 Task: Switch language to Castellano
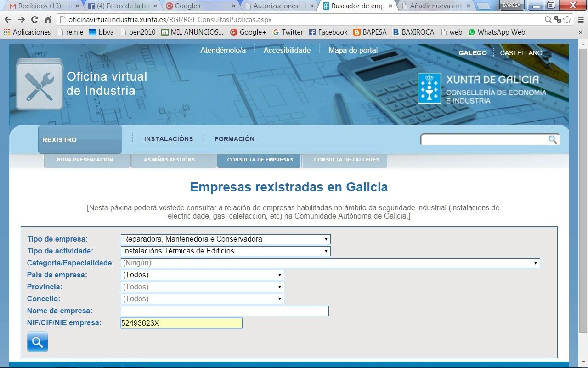click(x=521, y=53)
